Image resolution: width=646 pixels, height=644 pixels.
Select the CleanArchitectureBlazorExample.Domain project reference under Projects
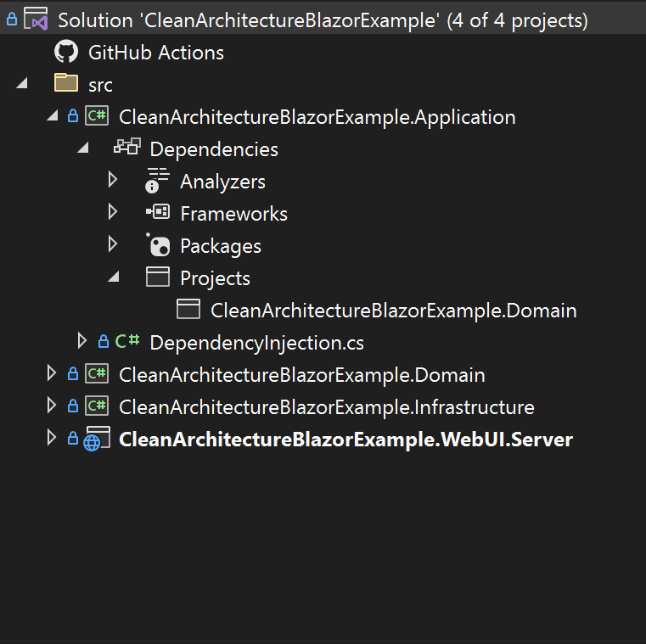coord(393,311)
